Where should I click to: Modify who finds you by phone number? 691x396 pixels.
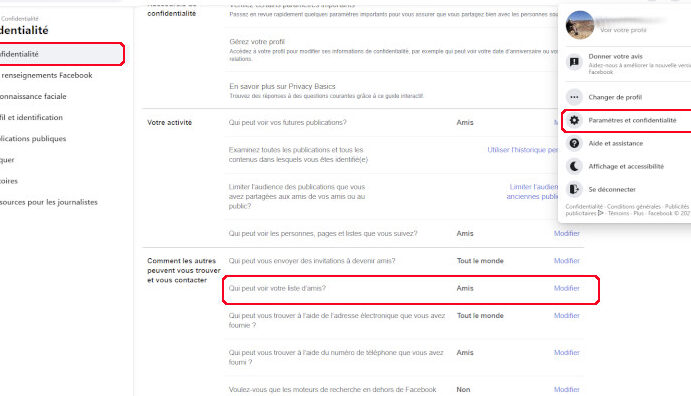point(566,352)
